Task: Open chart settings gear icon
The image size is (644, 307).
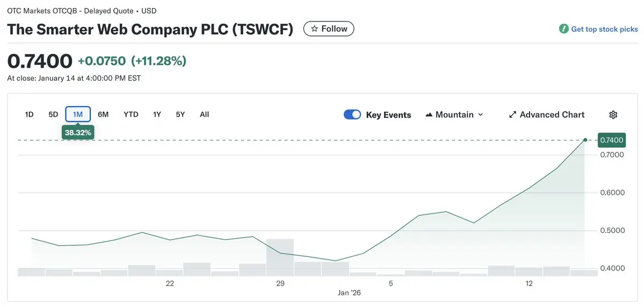Action: pos(613,114)
